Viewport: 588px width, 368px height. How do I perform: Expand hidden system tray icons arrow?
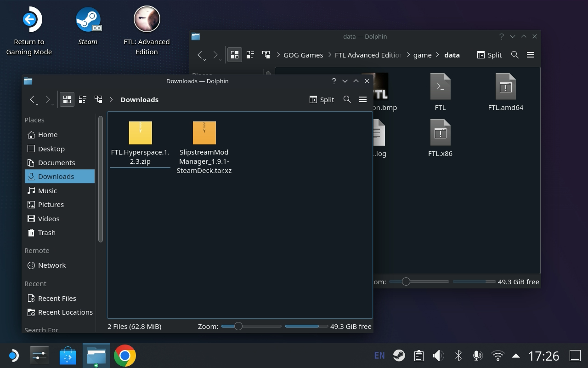(x=516, y=356)
